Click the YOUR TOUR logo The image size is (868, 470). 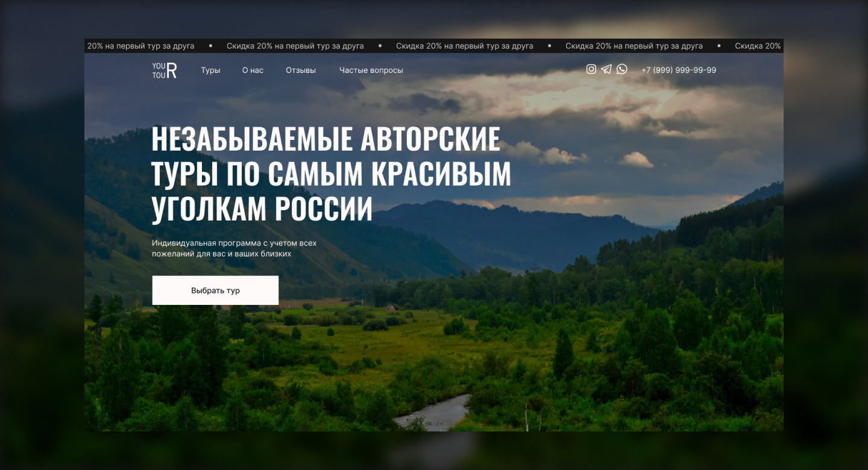tap(165, 70)
